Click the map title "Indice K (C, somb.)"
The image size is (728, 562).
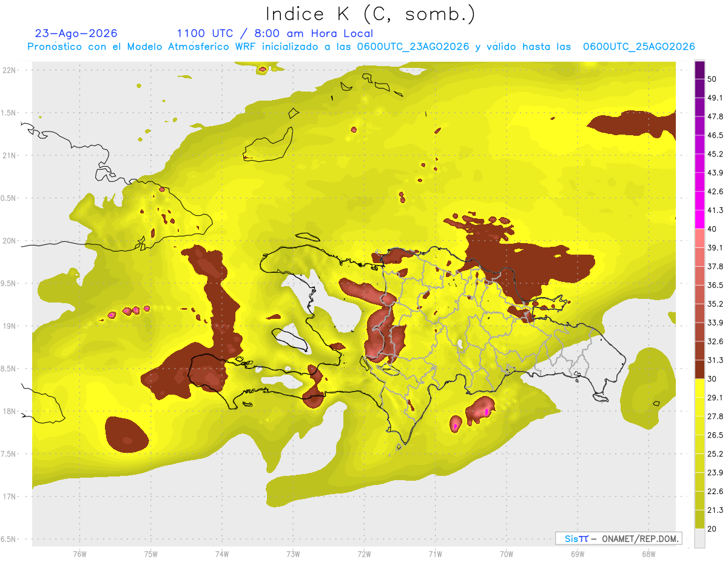point(371,14)
